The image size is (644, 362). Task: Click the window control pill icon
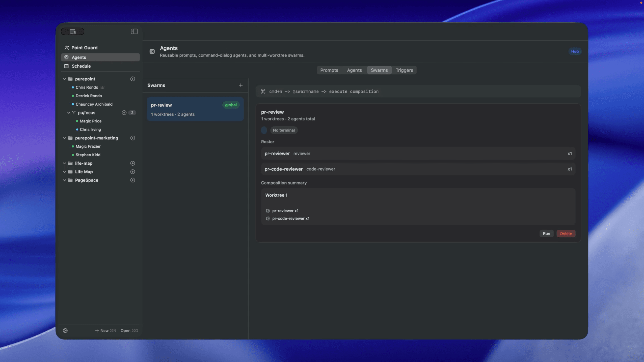tap(73, 31)
